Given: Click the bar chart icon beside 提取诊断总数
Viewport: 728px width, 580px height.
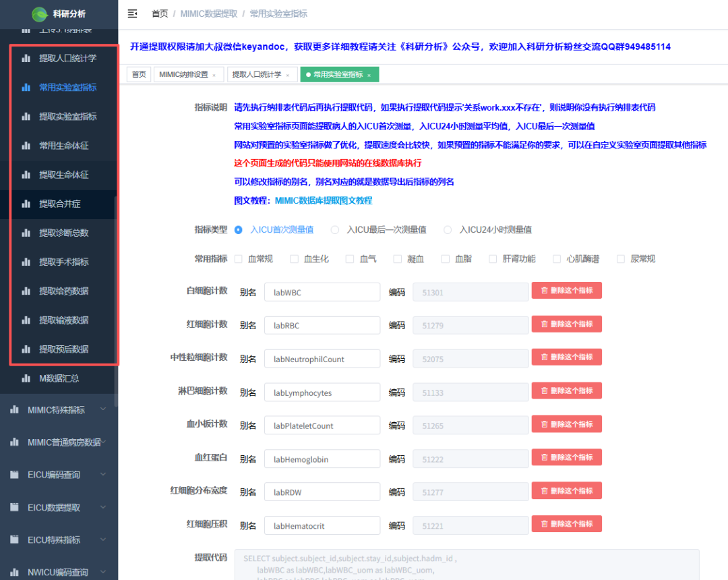Looking at the screenshot, I should click(26, 233).
